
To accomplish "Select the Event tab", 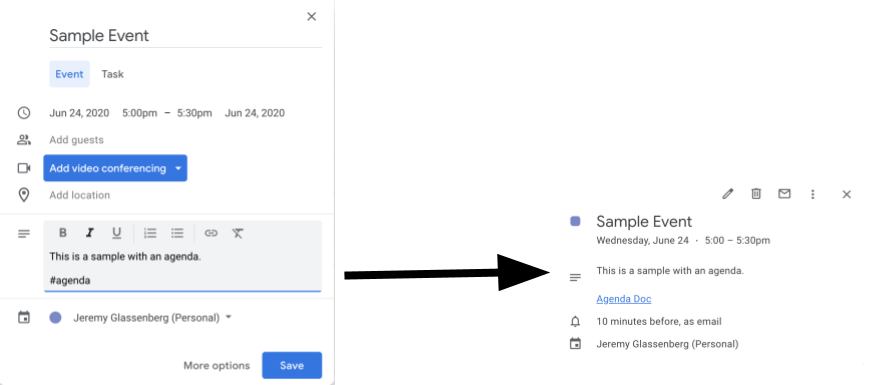I will click(69, 74).
